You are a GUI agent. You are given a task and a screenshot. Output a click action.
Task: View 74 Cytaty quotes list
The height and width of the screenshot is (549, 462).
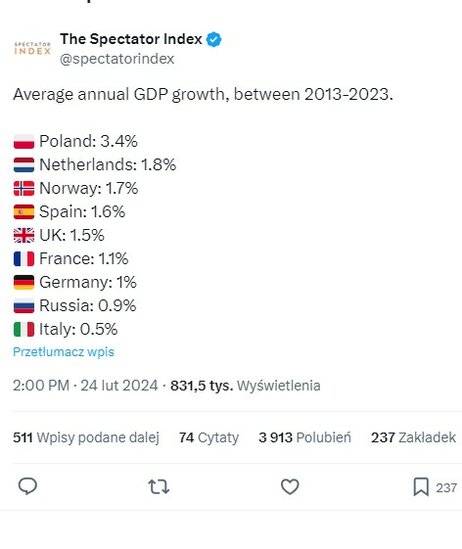(x=209, y=437)
